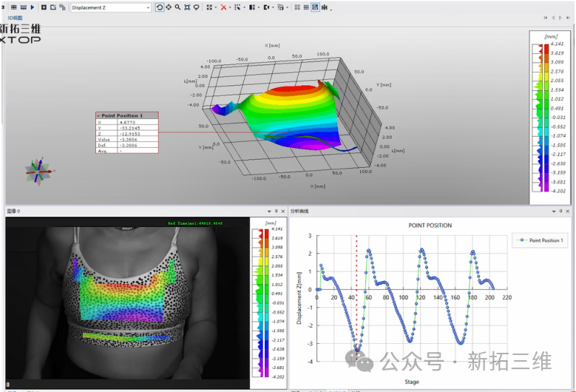This screenshot has width=576, height=392.
Task: Click the colored strain overlay on image
Action: click(121, 298)
